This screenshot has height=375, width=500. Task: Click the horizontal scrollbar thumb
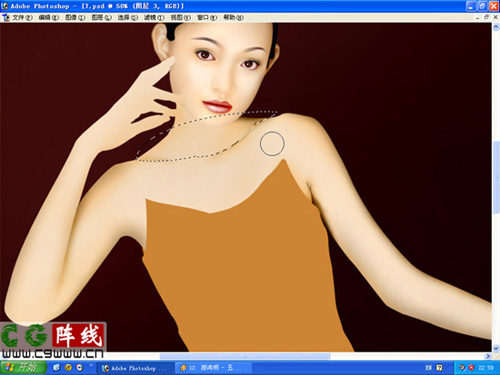pos(245,356)
